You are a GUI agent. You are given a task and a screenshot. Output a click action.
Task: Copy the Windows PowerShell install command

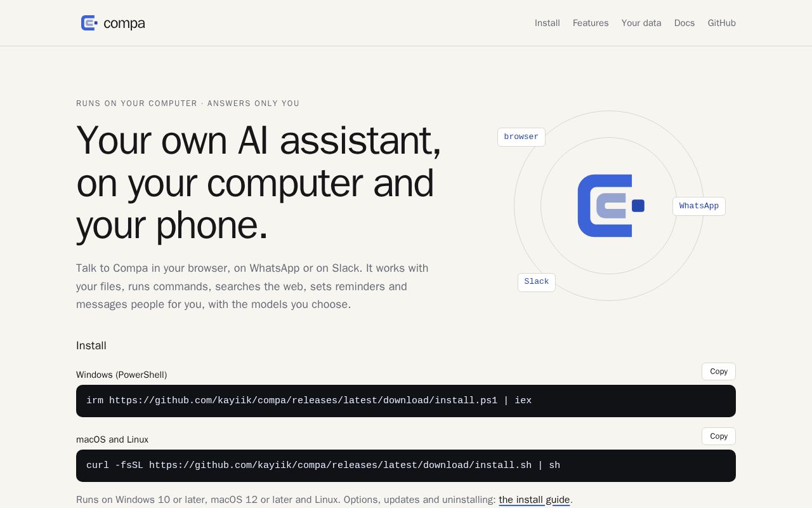point(719,371)
